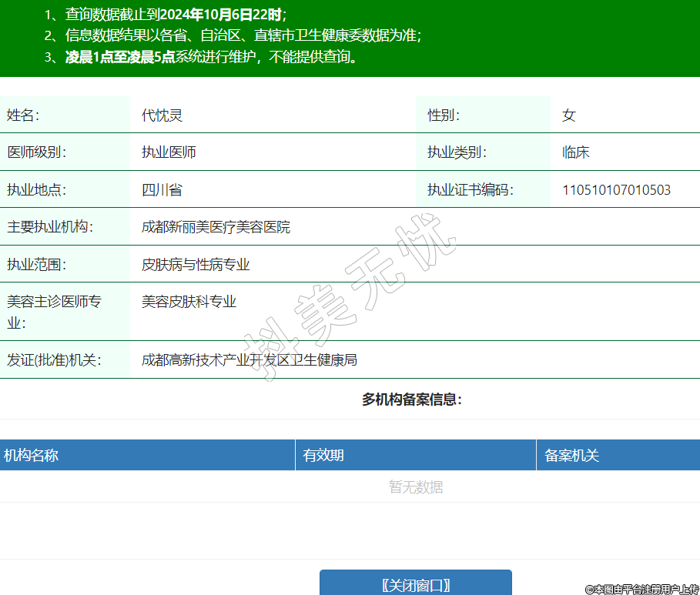
Task: Click the 四川省 practice location value
Action: point(162,190)
